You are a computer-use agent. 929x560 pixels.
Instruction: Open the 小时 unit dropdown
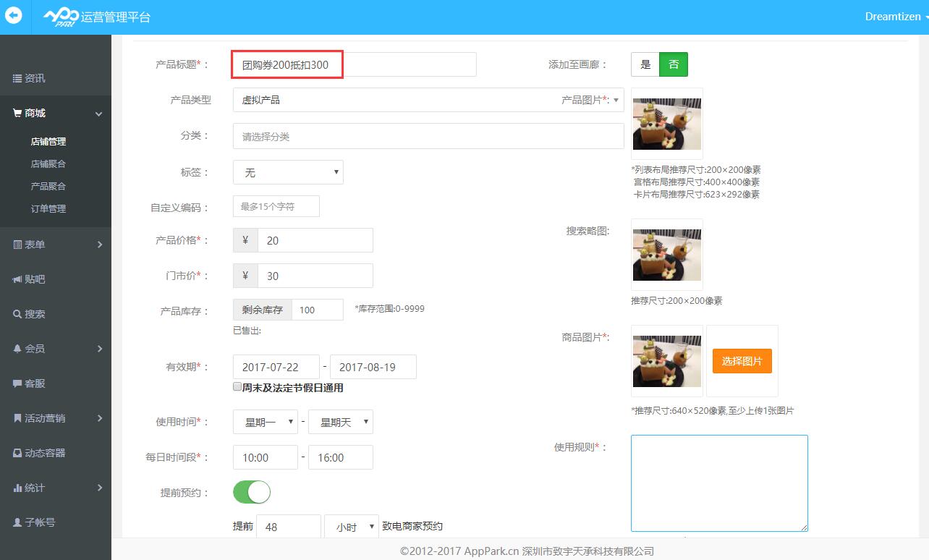(352, 526)
